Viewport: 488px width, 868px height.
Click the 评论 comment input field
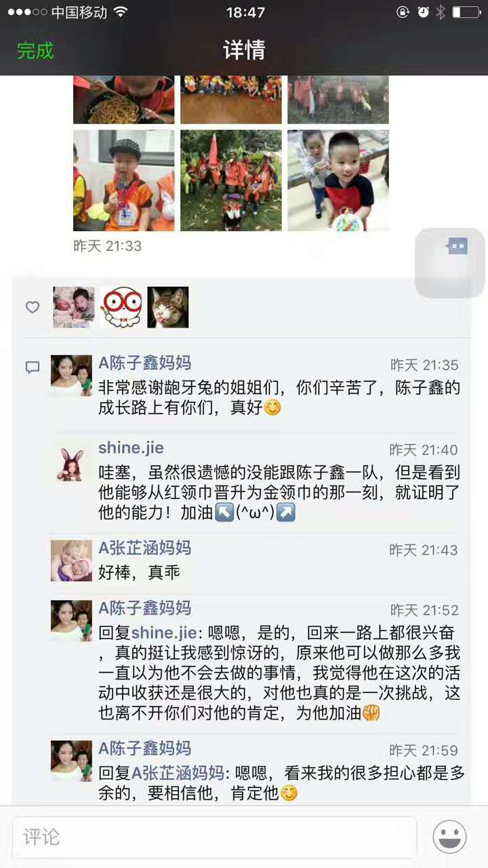tap(214, 837)
